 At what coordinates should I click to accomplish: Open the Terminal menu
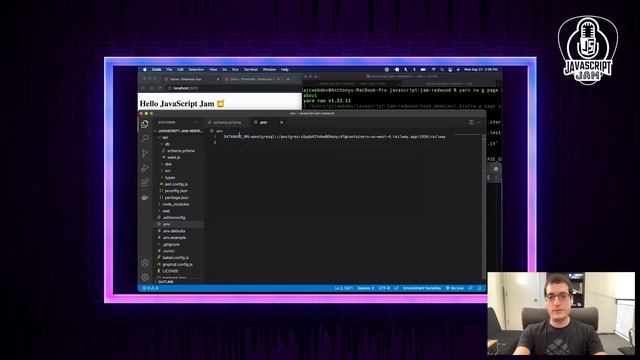click(x=251, y=70)
